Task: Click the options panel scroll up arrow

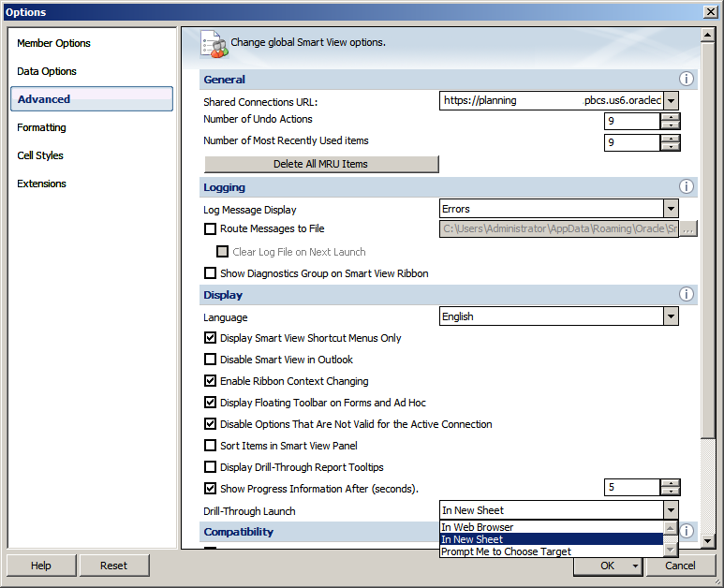Action: pyautogui.click(x=707, y=35)
